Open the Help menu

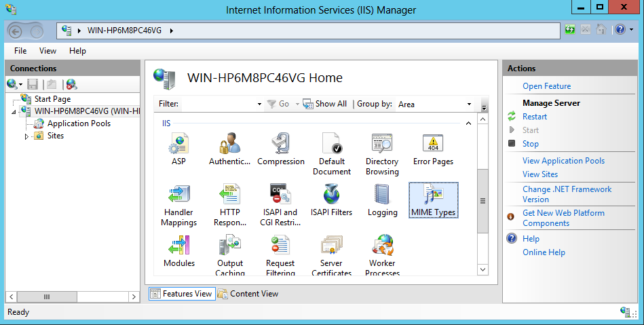[x=77, y=51]
